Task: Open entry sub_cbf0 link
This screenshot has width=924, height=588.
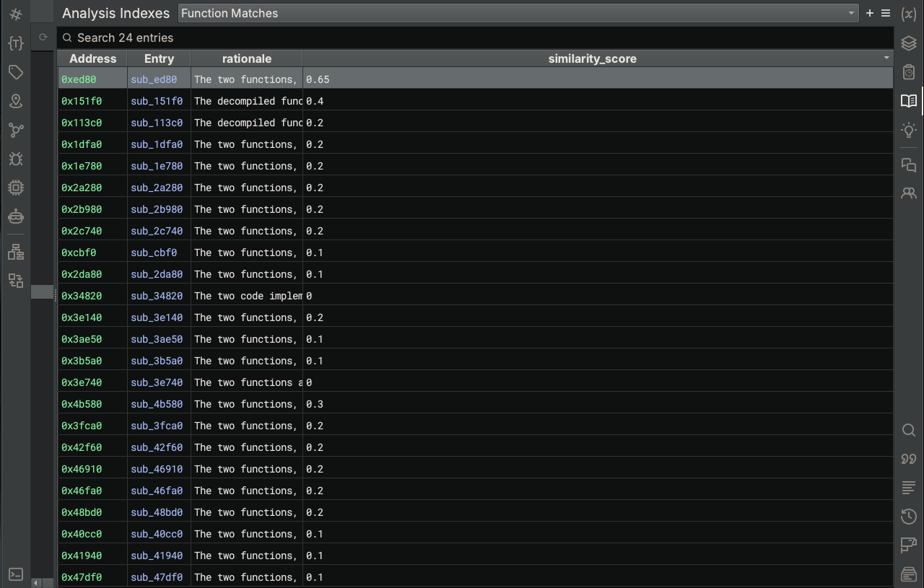Action: click(154, 253)
